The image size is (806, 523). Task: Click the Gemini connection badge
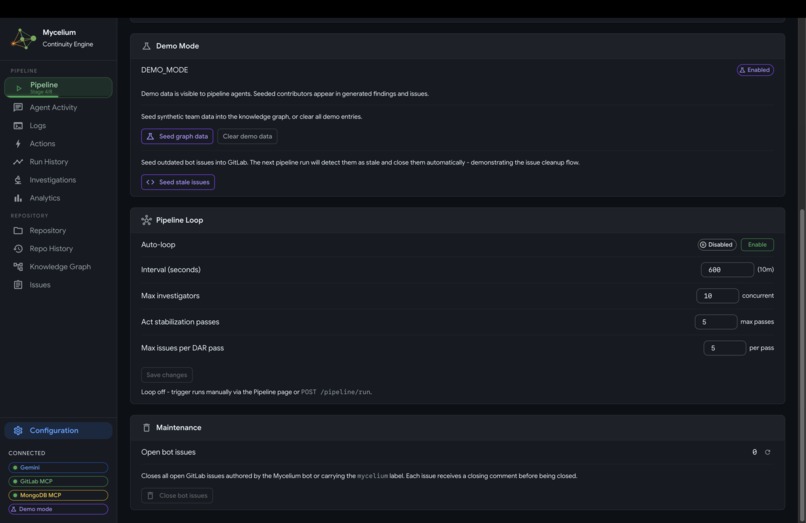58,467
